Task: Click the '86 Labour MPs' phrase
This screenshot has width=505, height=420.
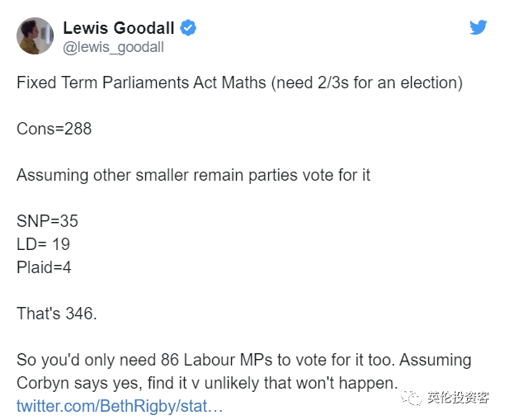Action: (x=216, y=360)
